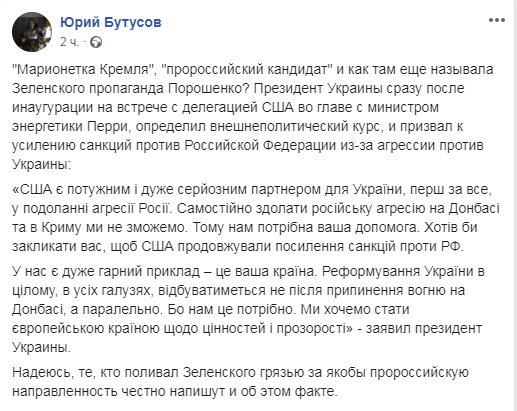Open the three-dot post options menu
Image resolution: width=517 pixels, height=411 pixels.
point(497,20)
